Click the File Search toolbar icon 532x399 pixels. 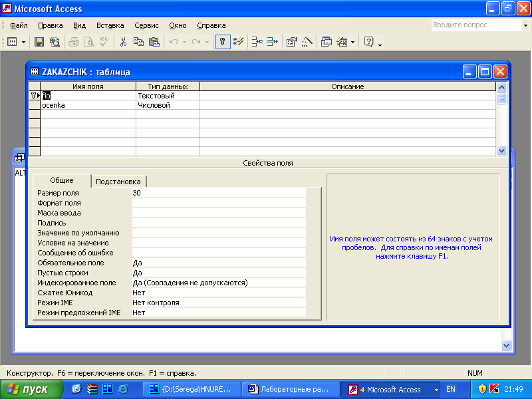click(55, 42)
